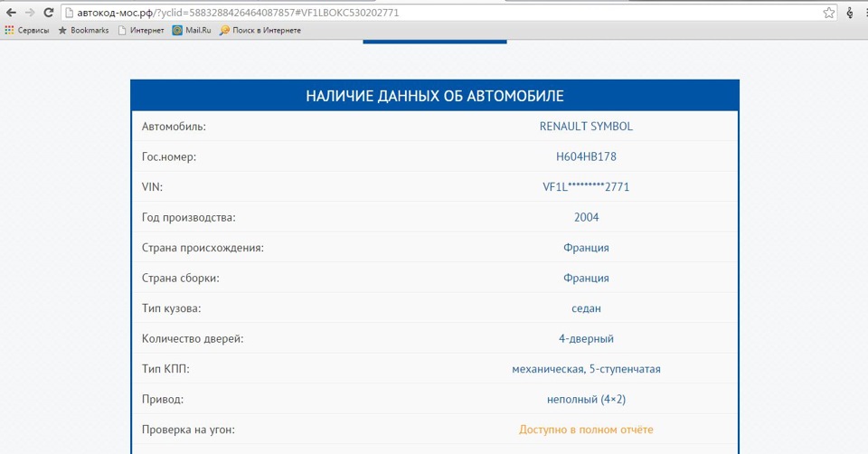Click the Количество дверей: label
Screen dimensions: 868x454
click(x=192, y=338)
